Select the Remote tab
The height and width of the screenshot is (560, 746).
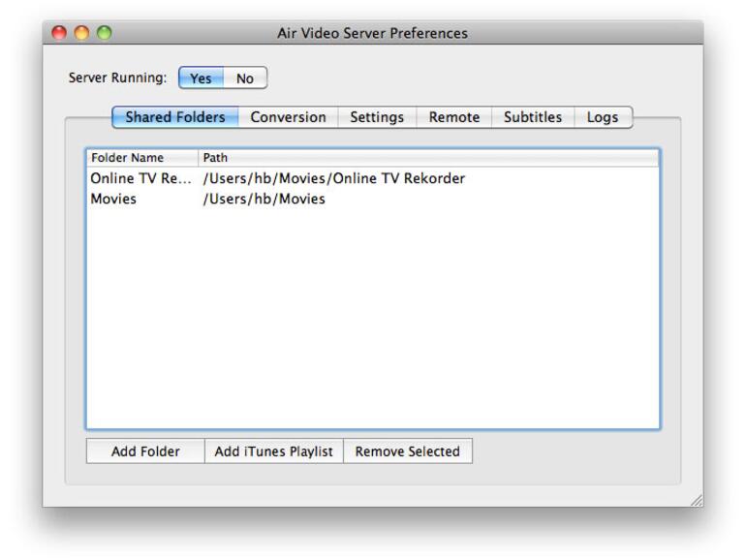pyautogui.click(x=454, y=117)
